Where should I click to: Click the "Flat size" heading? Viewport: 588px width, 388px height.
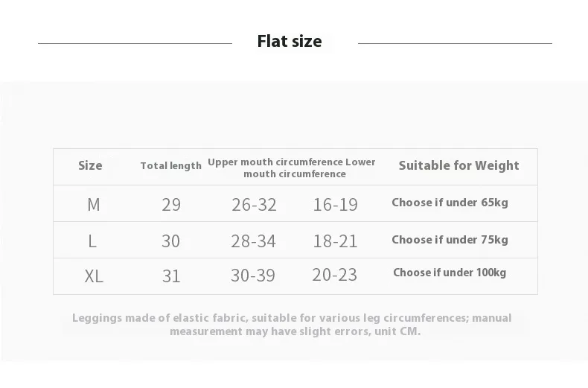click(290, 41)
